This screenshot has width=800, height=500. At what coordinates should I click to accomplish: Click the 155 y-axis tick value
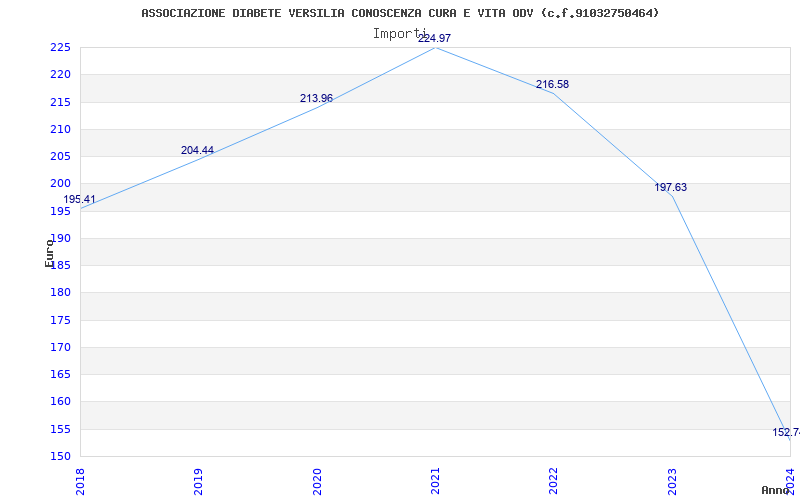tap(60, 429)
